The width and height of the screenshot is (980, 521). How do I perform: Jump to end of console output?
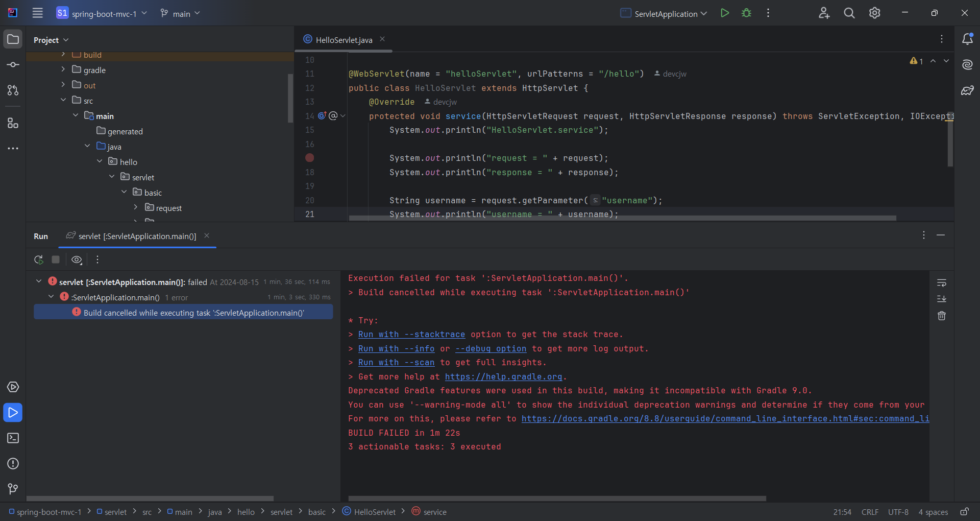point(942,299)
